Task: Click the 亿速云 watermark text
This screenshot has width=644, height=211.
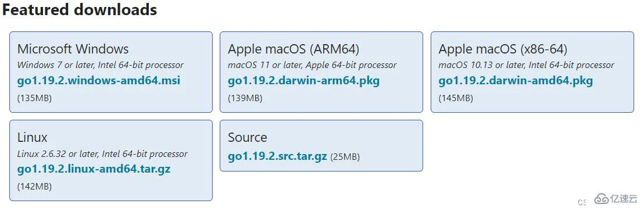Action: (x=624, y=199)
